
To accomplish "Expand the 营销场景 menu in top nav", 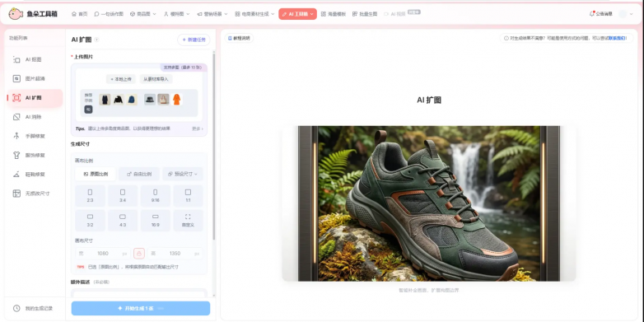I will click(212, 14).
